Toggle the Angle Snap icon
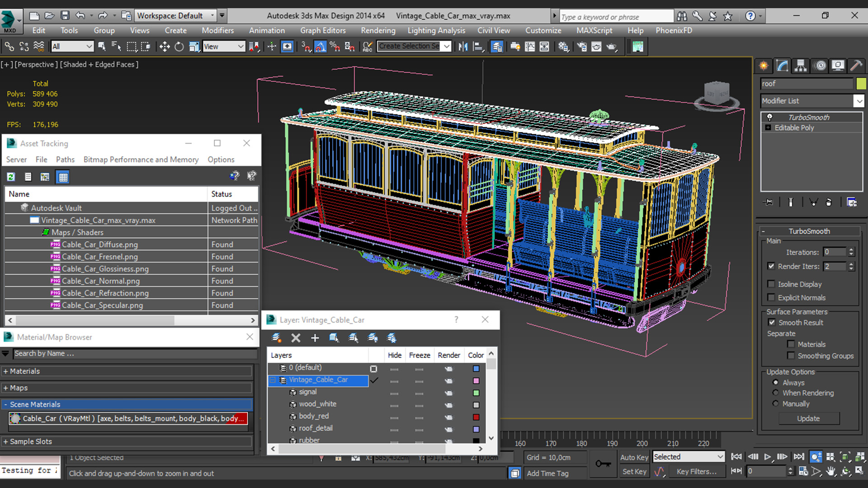This screenshot has width=868, height=488. 321,47
